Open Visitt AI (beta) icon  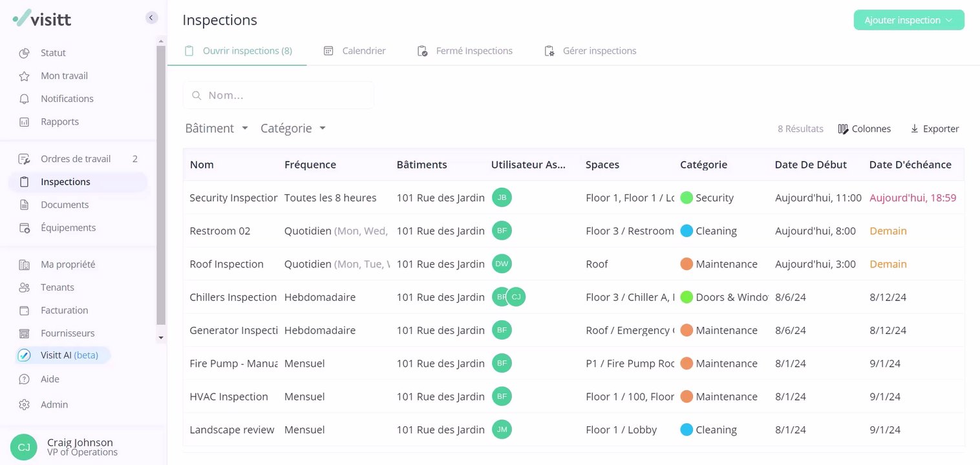(x=24, y=355)
